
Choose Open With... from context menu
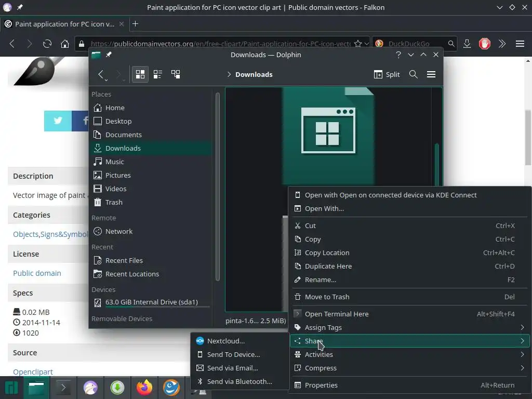click(410, 209)
